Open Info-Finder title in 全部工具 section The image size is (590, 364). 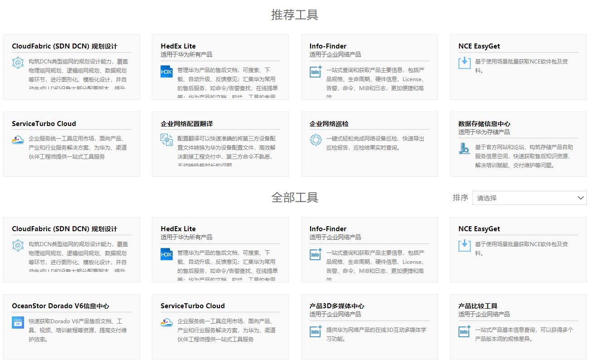pos(328,229)
